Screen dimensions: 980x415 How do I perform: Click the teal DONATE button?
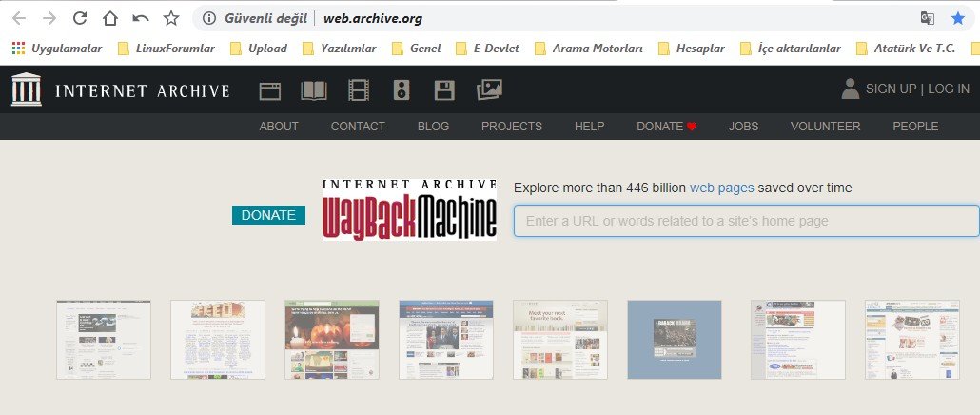point(268,215)
